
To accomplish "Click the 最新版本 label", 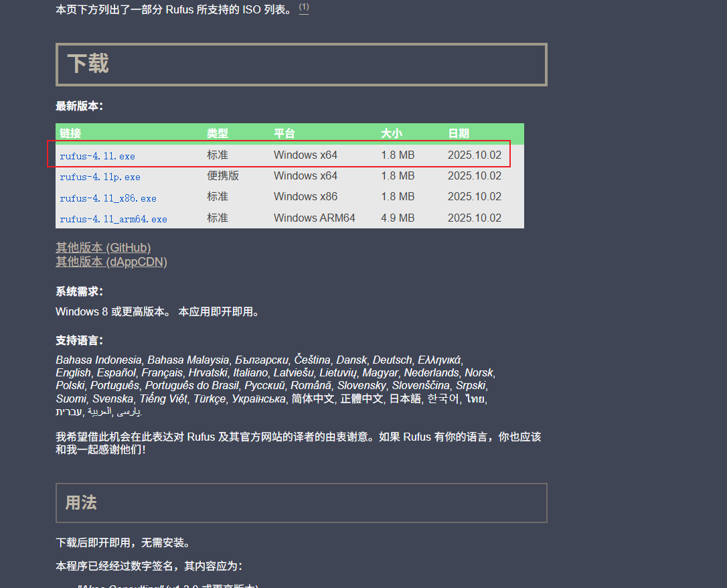I will point(79,106).
